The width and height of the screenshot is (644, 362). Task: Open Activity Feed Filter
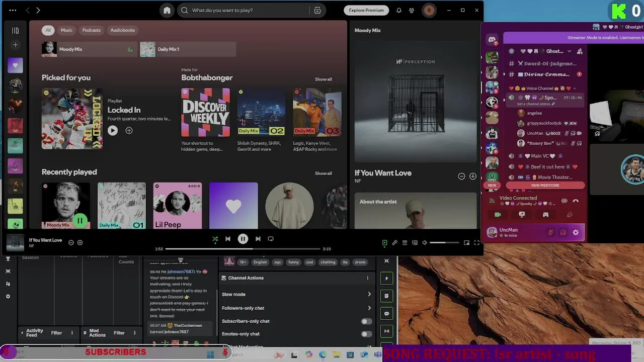tap(56, 333)
